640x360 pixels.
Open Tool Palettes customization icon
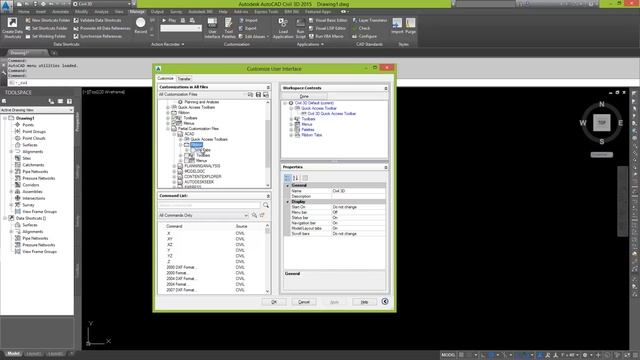pyautogui.click(x=229, y=28)
